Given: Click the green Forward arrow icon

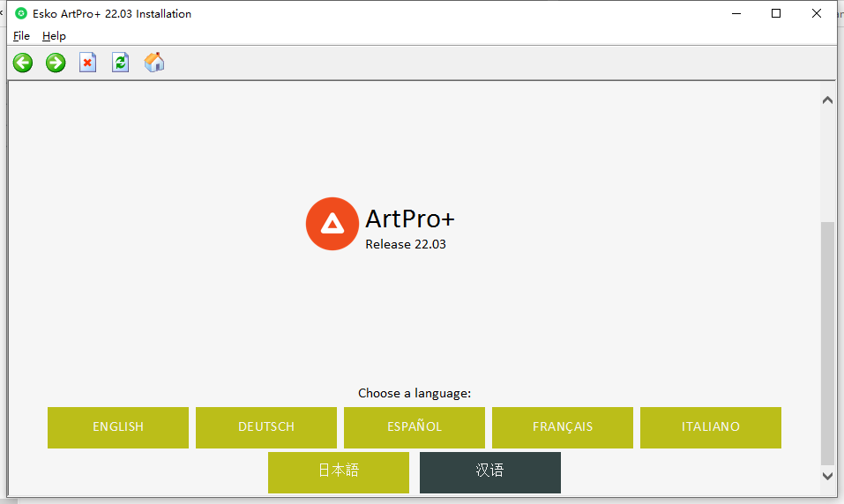Looking at the screenshot, I should [56, 63].
